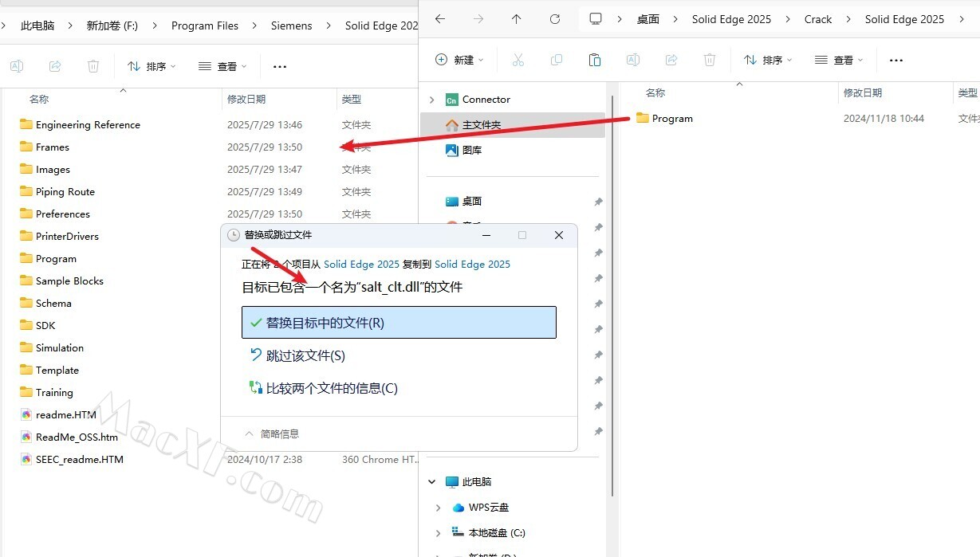Click the Cut scissors icon in right toolbar

tap(518, 60)
